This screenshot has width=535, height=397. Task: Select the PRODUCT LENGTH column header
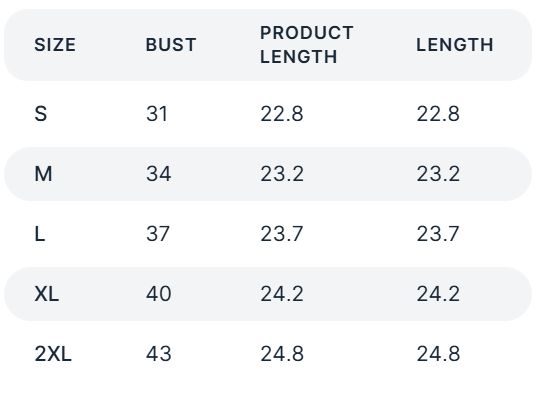coord(307,45)
